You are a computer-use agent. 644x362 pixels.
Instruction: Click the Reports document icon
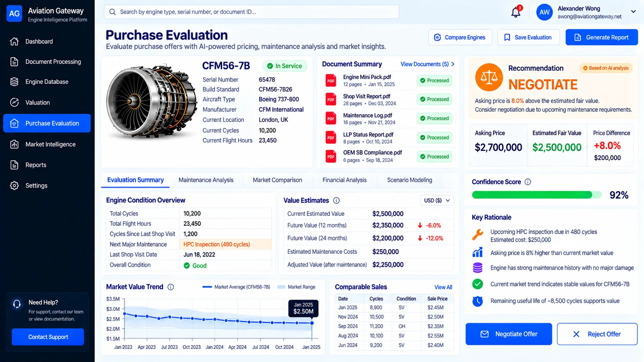coord(14,165)
